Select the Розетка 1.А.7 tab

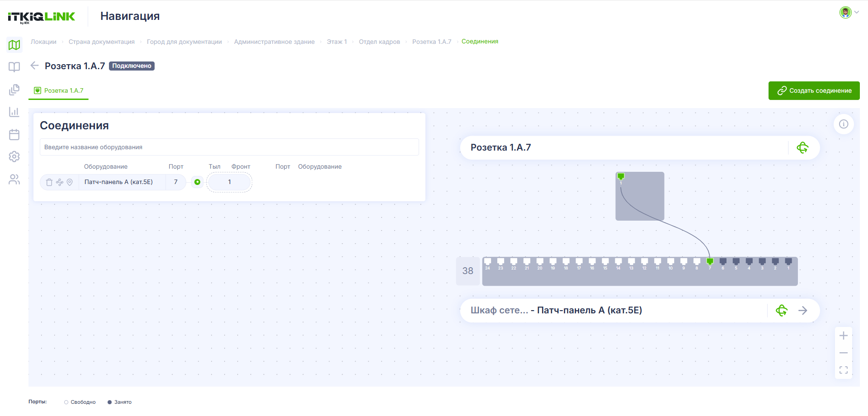[59, 90]
